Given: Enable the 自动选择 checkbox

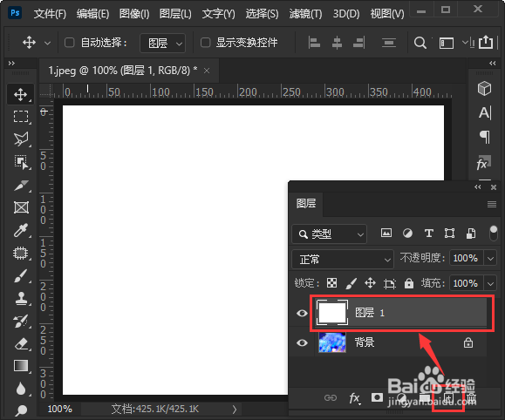Looking at the screenshot, I should coord(70,43).
